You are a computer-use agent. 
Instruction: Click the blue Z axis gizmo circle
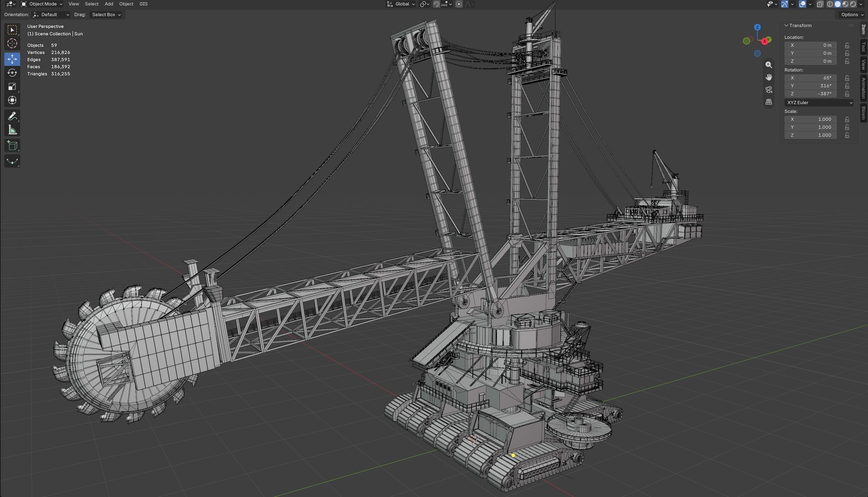coord(757,28)
